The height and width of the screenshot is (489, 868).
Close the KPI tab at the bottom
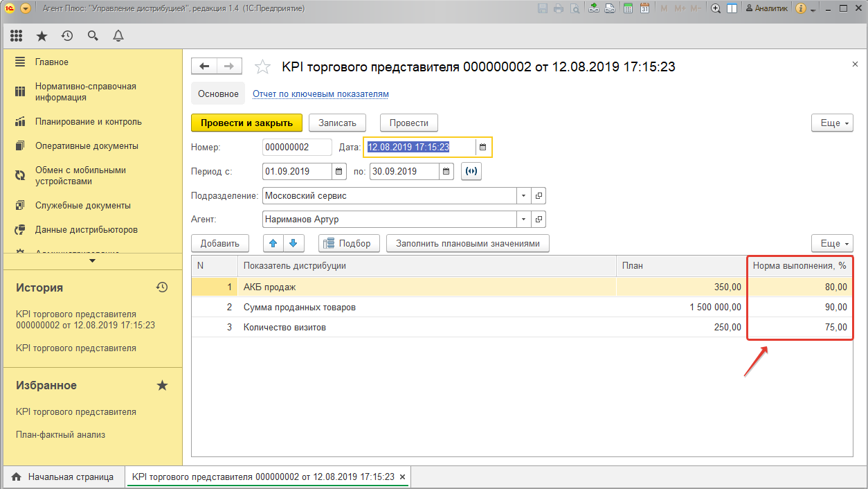click(402, 477)
